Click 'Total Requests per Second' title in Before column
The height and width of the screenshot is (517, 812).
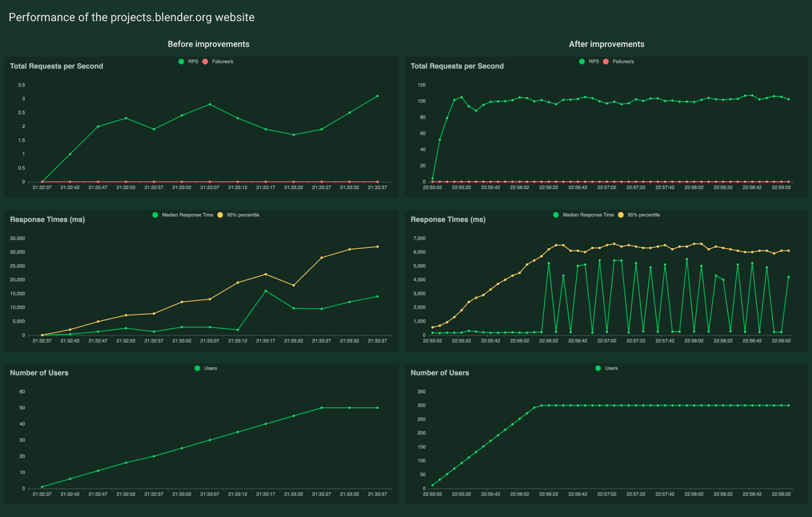point(57,66)
